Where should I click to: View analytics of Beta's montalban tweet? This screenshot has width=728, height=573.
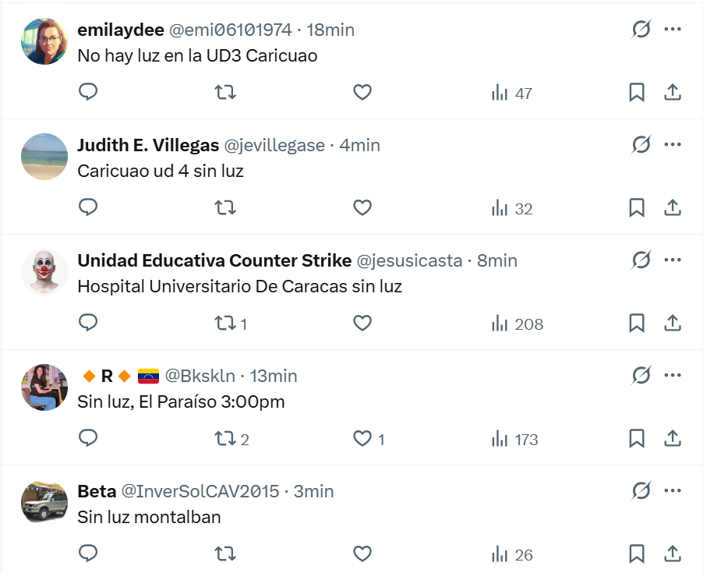513,554
